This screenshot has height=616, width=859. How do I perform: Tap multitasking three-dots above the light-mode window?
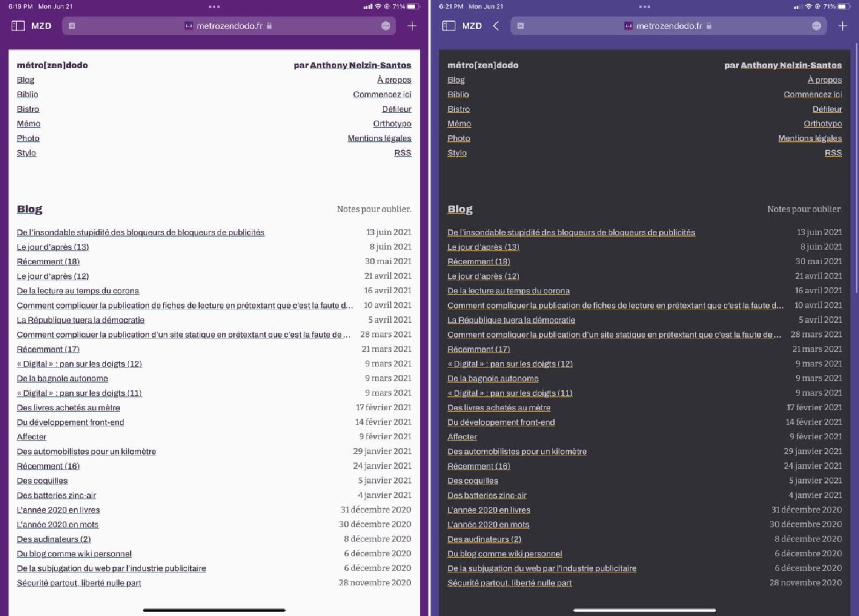[214, 7]
